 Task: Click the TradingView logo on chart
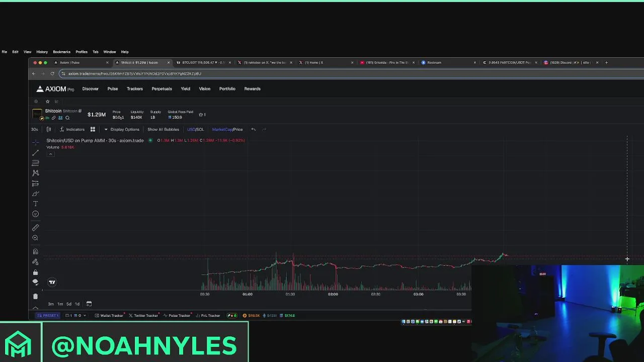click(52, 282)
